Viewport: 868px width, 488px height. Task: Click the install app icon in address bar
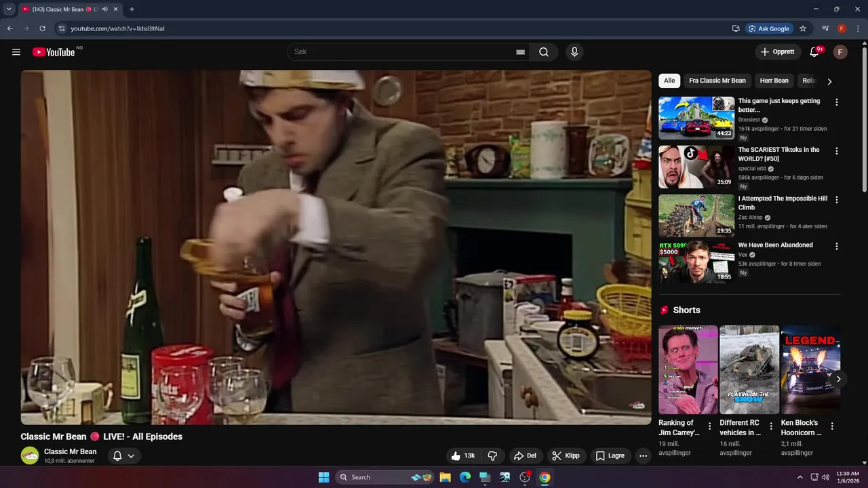coord(736,28)
